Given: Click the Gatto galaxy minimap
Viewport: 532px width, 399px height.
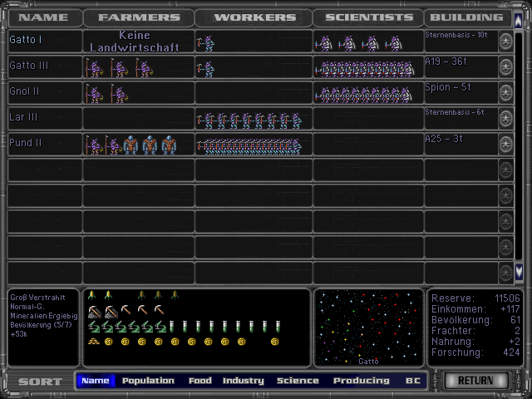Looking at the screenshot, I should (x=368, y=327).
